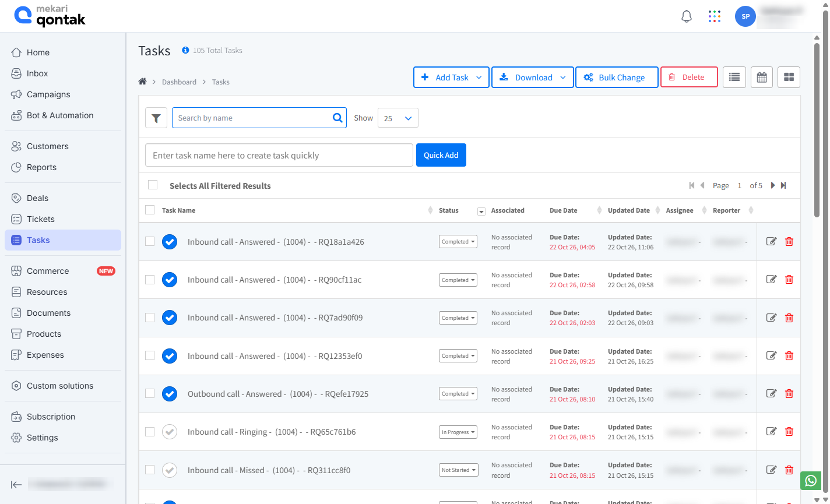Click the Bulk Change button
This screenshot has width=830, height=504.
[617, 77]
